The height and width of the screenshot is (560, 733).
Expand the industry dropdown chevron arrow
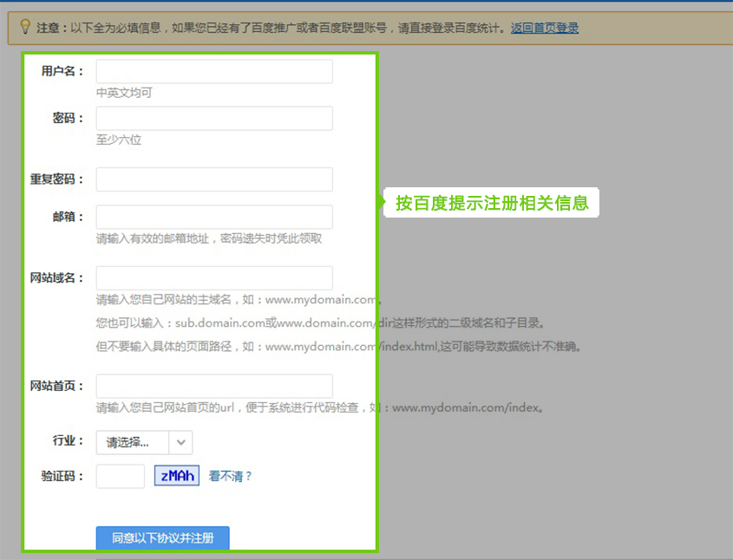[x=180, y=442]
